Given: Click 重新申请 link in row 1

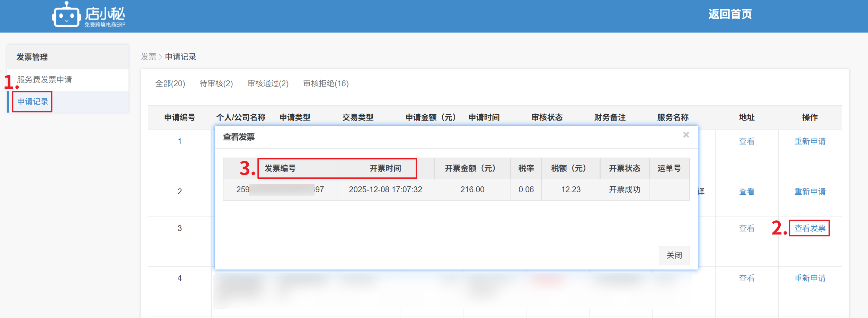Looking at the screenshot, I should point(809,141).
